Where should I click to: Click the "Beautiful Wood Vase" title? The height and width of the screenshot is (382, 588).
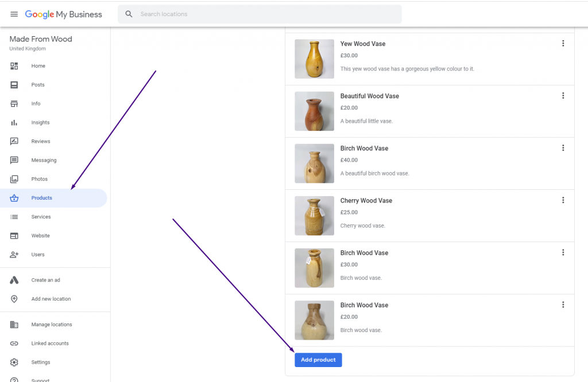(x=369, y=96)
